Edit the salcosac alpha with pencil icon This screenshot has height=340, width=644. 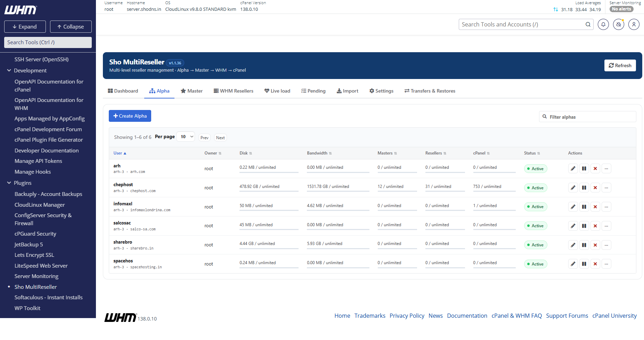coord(573,226)
